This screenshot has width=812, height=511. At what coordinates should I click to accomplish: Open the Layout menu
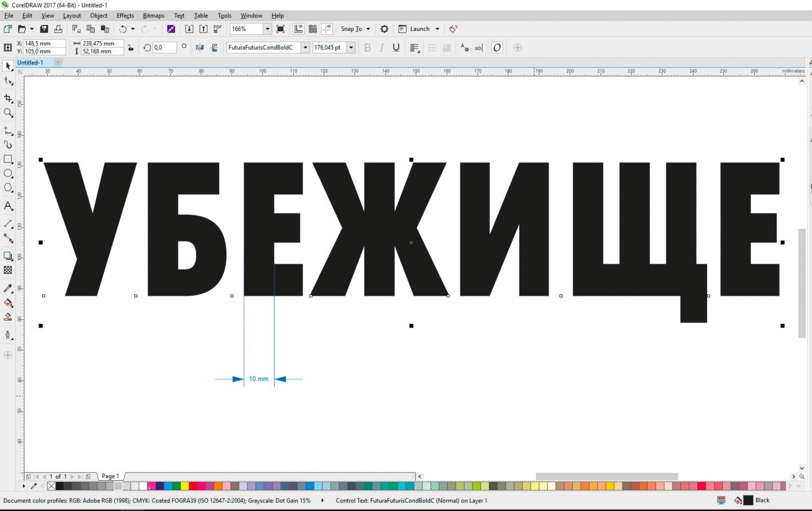[72, 16]
